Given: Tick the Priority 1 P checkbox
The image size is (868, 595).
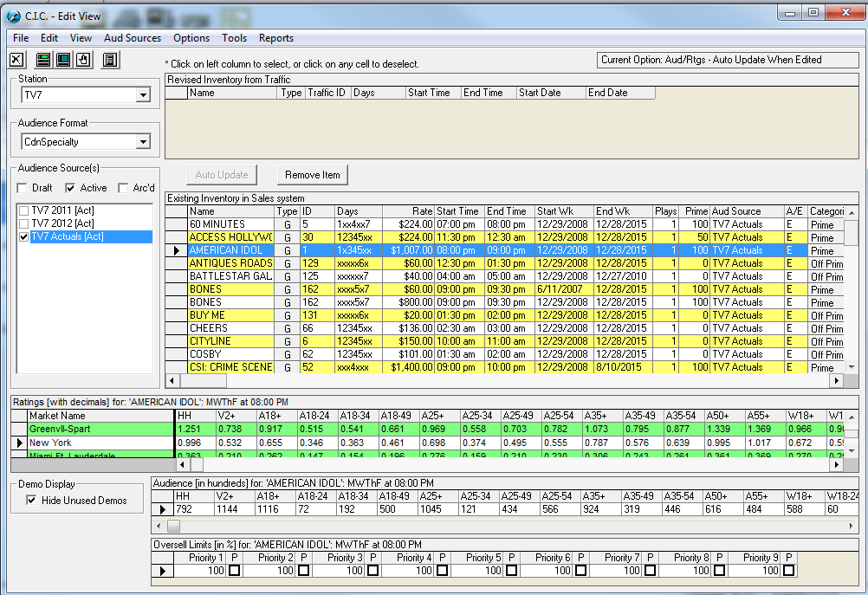Looking at the screenshot, I should pos(235,572).
